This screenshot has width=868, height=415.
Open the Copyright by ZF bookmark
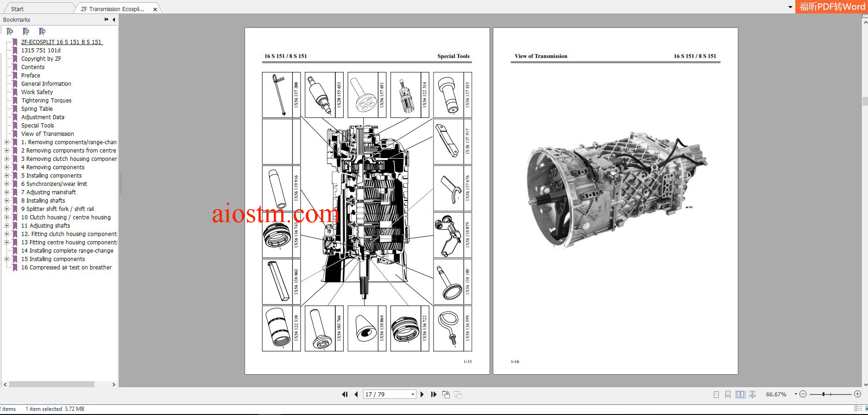41,59
